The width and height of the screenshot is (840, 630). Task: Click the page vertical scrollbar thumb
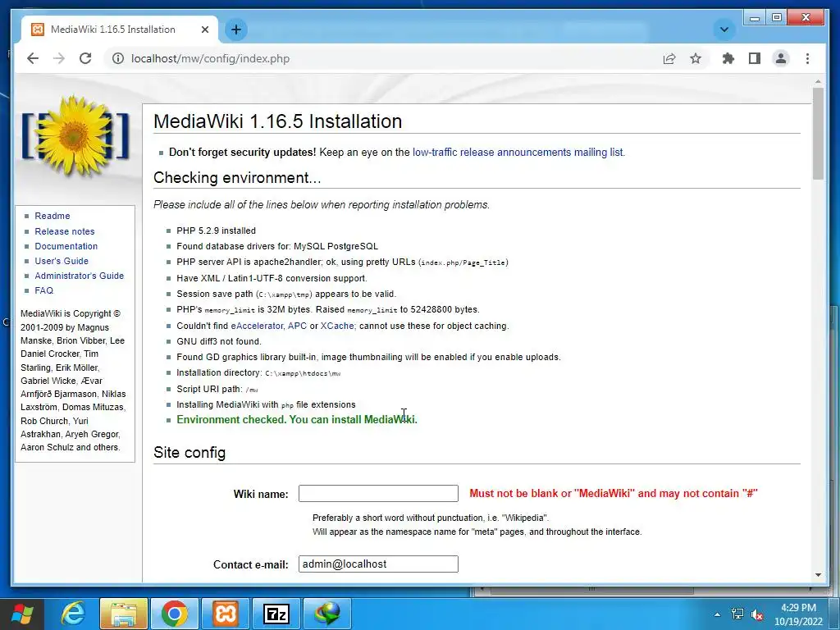click(x=818, y=134)
